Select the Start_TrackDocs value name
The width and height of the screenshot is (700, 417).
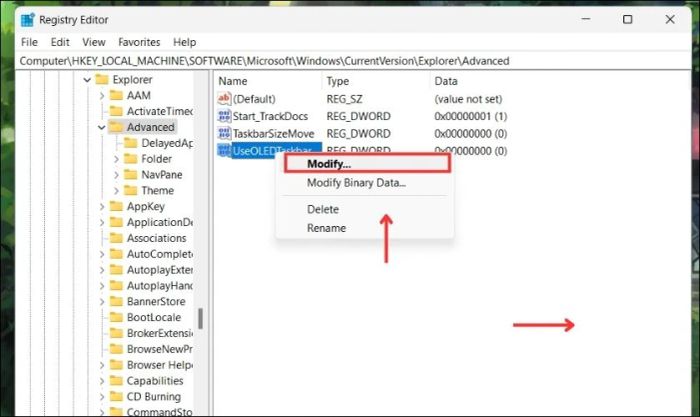[x=270, y=116]
